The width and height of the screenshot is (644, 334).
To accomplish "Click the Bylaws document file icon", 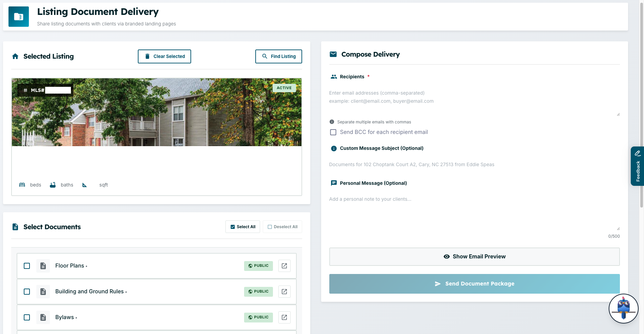I will (43, 317).
